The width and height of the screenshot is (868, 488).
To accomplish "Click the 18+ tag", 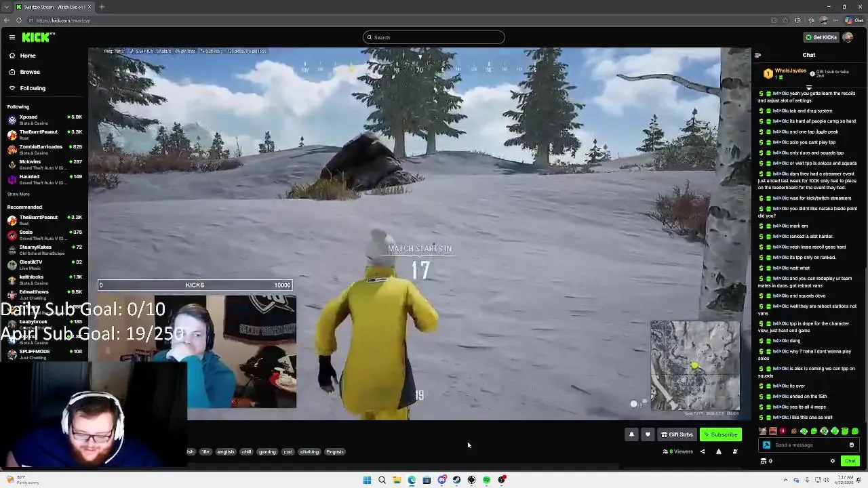I will 205,452.
